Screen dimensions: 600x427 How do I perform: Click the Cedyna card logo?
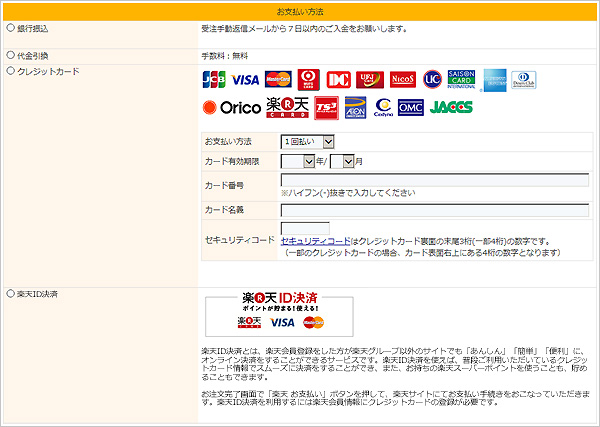point(383,108)
